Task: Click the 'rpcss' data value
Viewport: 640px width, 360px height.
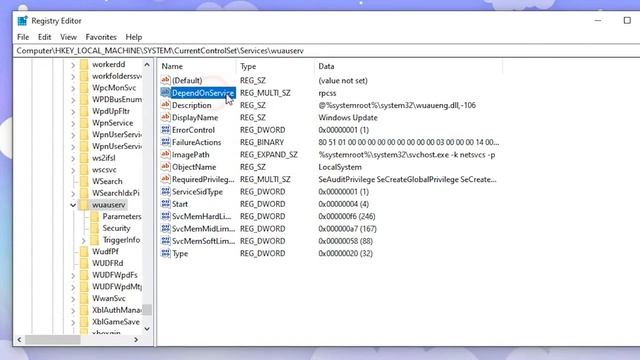Action: pos(327,93)
